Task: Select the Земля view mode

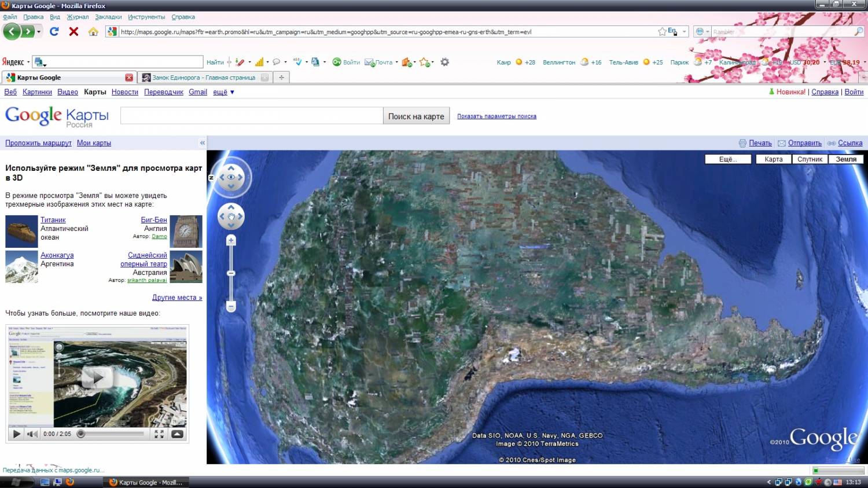Action: coord(846,159)
